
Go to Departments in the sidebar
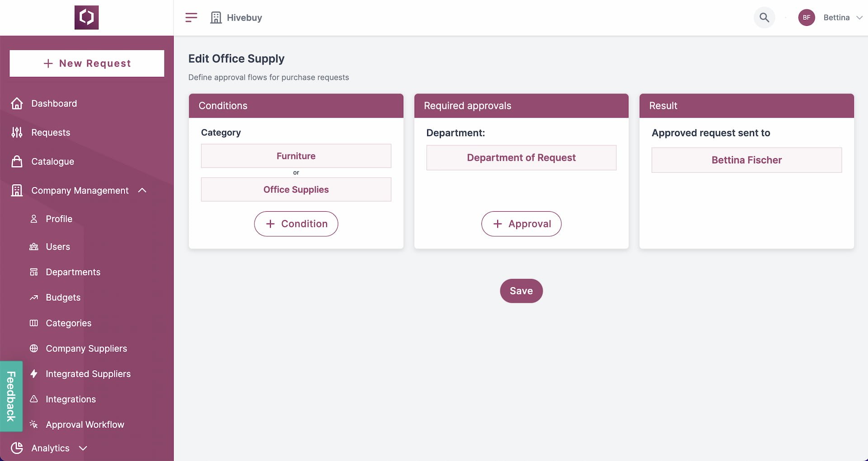(x=73, y=272)
